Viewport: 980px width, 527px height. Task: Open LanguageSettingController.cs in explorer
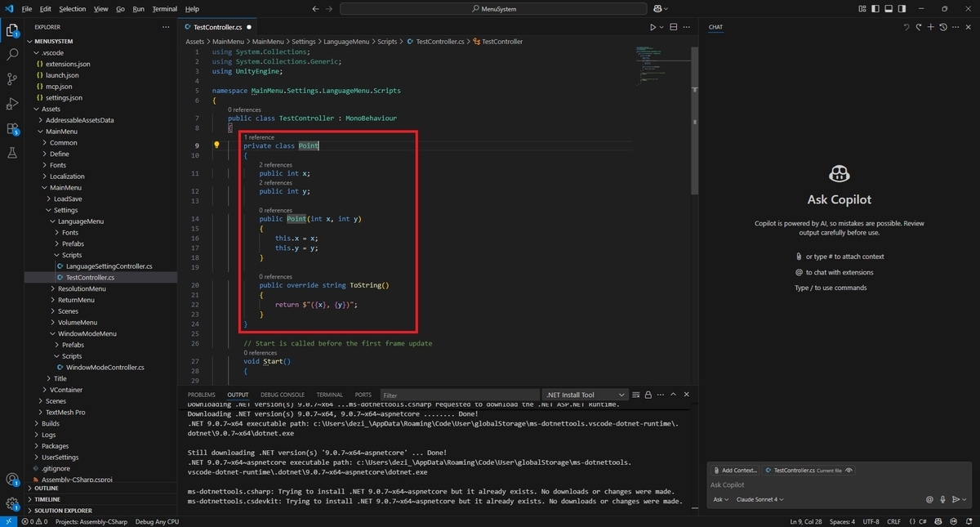coord(109,266)
